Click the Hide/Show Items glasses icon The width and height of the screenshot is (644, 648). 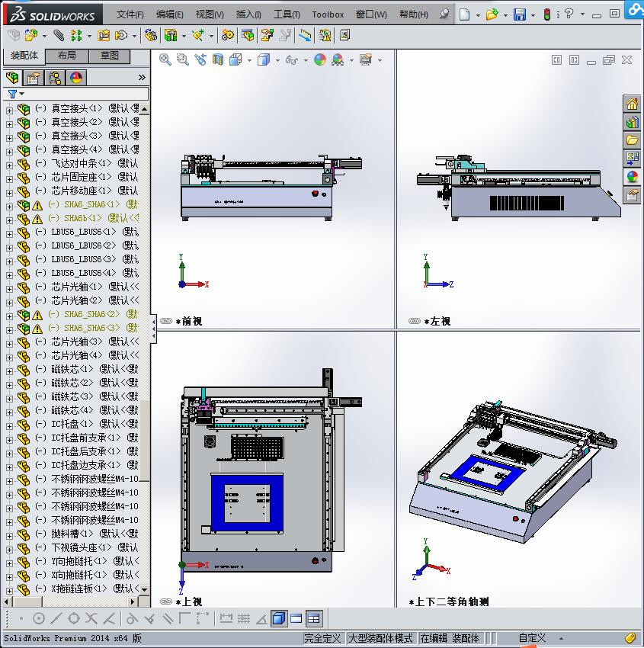click(292, 60)
